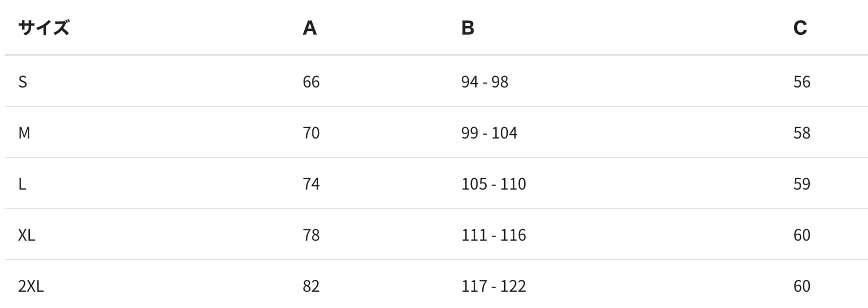
Task: Click value 66 in the S row
Action: [x=311, y=81]
